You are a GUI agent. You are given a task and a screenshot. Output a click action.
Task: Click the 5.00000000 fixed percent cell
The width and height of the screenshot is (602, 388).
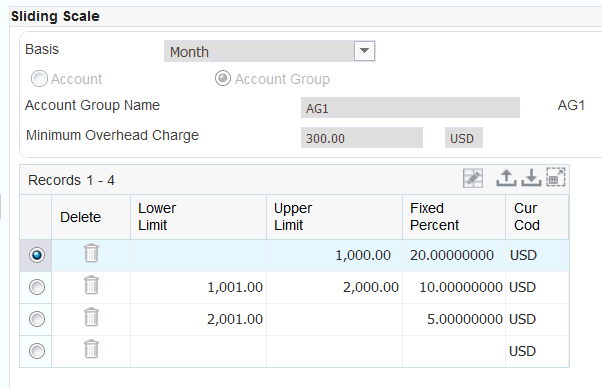pyautogui.click(x=454, y=319)
